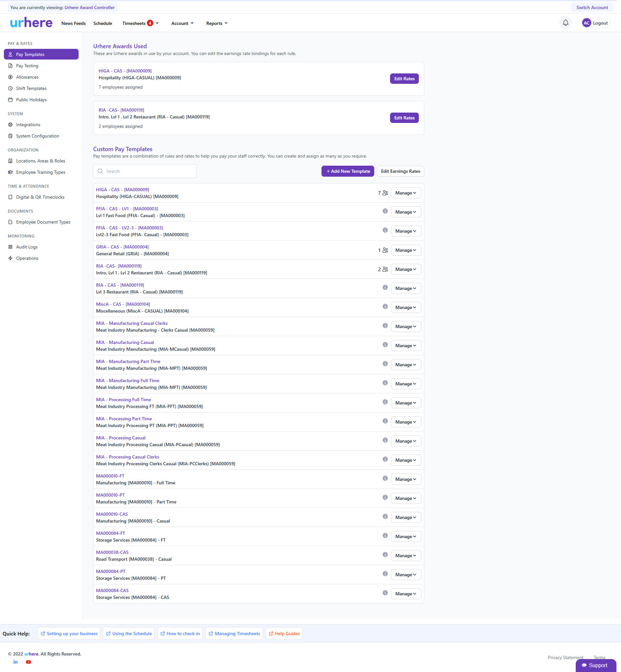Click info icon for MIA - Processing Full Time
The height and width of the screenshot is (672, 621).
click(385, 402)
